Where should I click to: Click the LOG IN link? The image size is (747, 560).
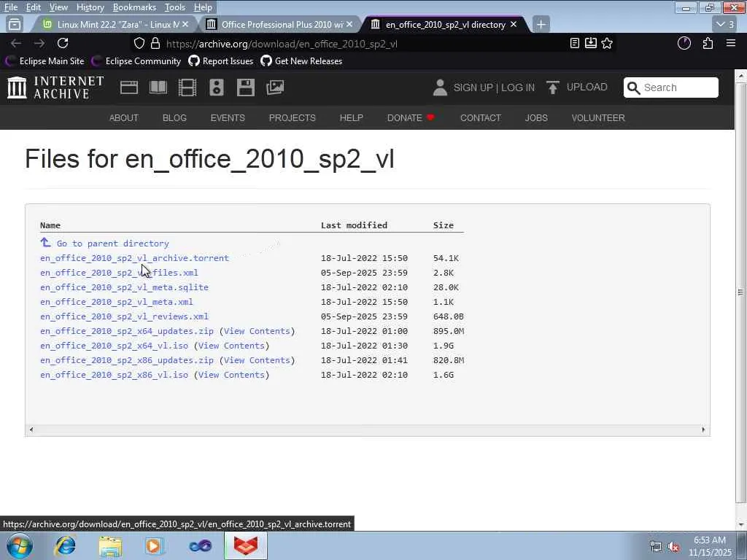518,87
